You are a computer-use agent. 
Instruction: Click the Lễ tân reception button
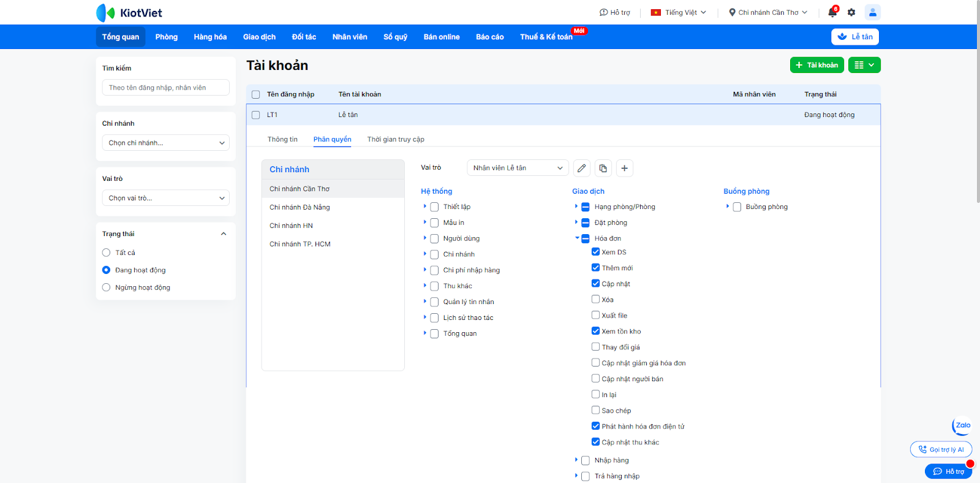[855, 37]
